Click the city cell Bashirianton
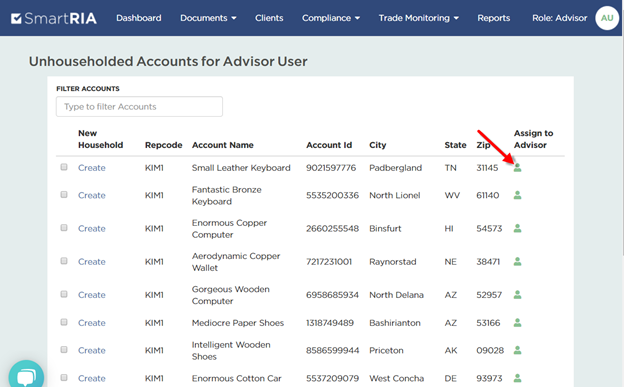Screen dimensions: 624x387 click(x=394, y=322)
